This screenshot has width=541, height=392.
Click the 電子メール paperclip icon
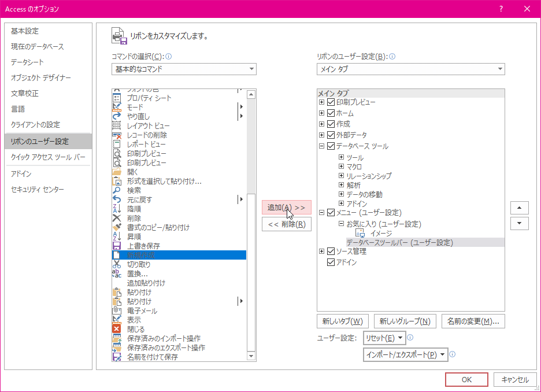coord(117,310)
